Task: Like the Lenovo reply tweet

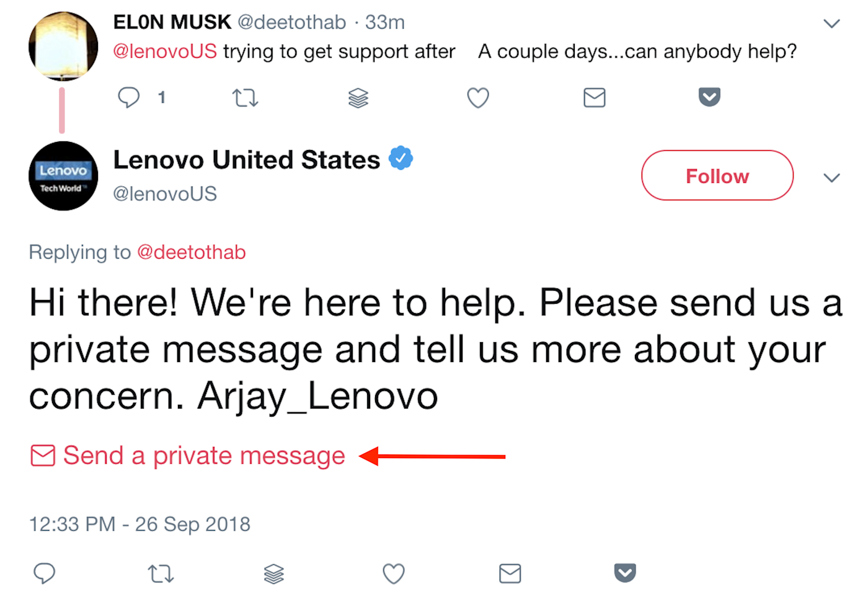Action: 394,573
